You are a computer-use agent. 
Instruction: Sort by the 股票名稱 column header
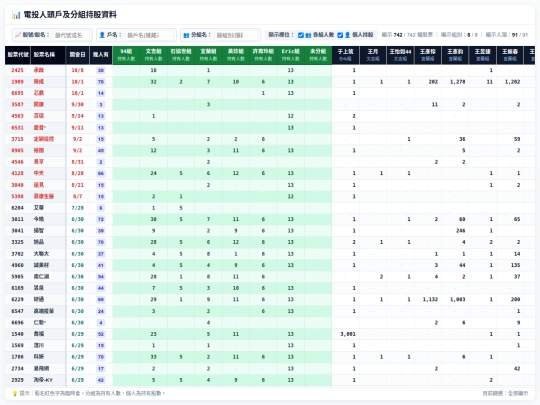pyautogui.click(x=48, y=55)
